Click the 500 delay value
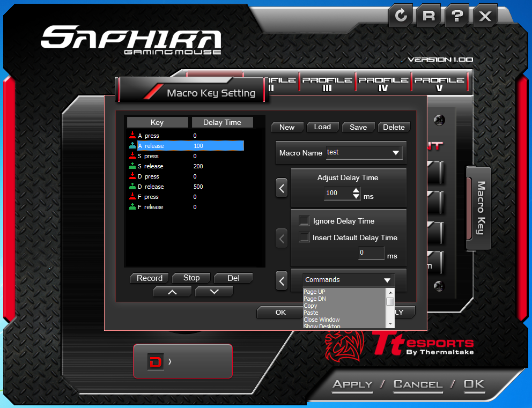The height and width of the screenshot is (408, 532). tap(198, 187)
